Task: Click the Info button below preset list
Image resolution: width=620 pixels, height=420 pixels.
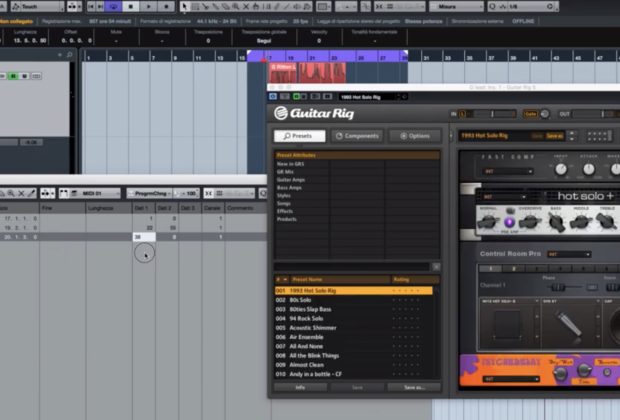Action: click(x=300, y=388)
